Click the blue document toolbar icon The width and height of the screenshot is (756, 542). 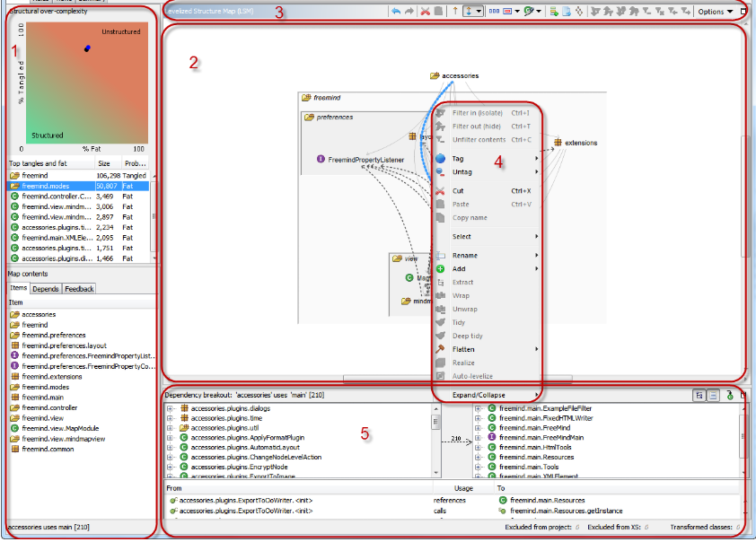click(x=567, y=12)
